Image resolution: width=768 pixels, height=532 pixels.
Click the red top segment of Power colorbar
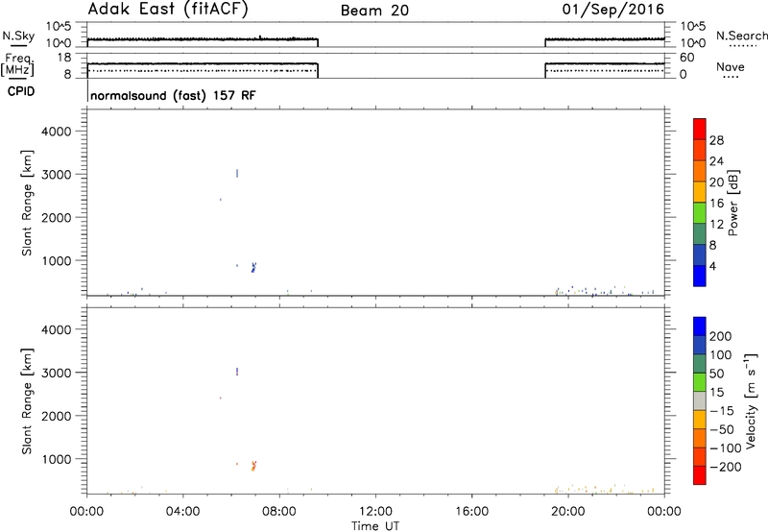pos(700,129)
